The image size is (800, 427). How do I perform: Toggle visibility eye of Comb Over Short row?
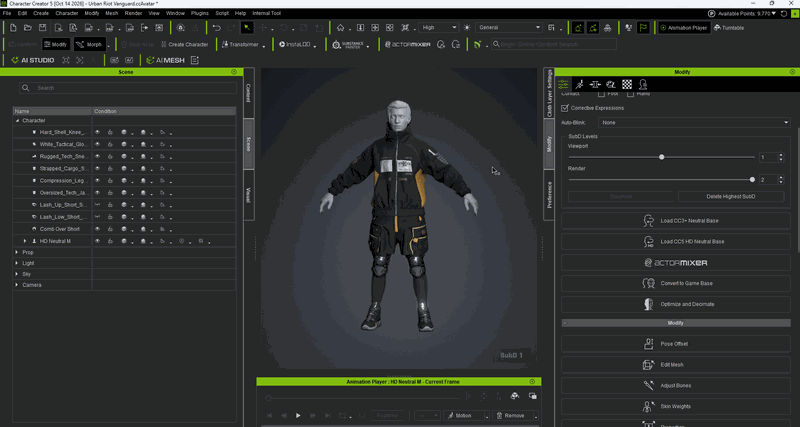97,229
